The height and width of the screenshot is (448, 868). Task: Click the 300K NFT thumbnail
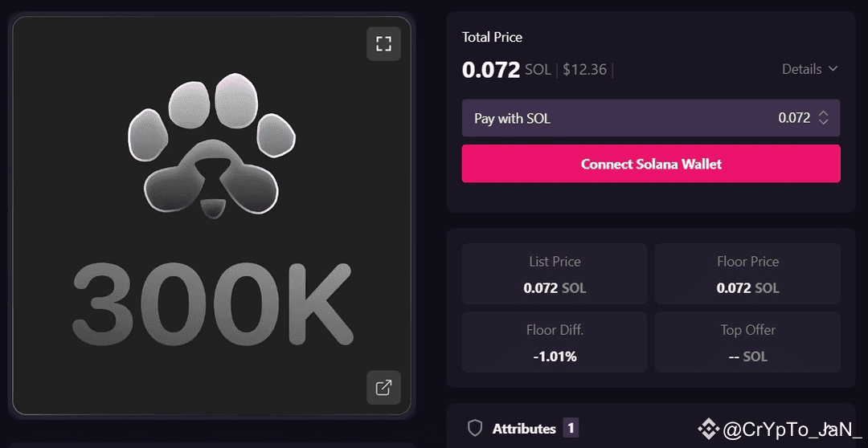tap(212, 216)
